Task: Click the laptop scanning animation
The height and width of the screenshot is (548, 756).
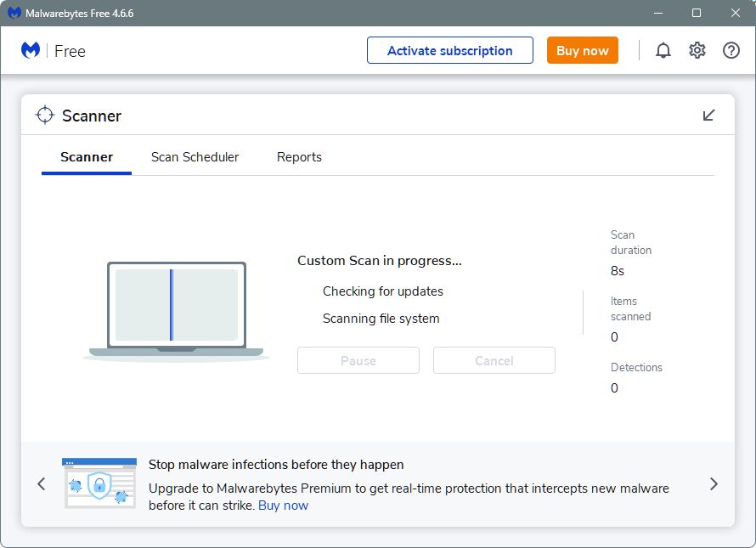Action: coord(177,311)
